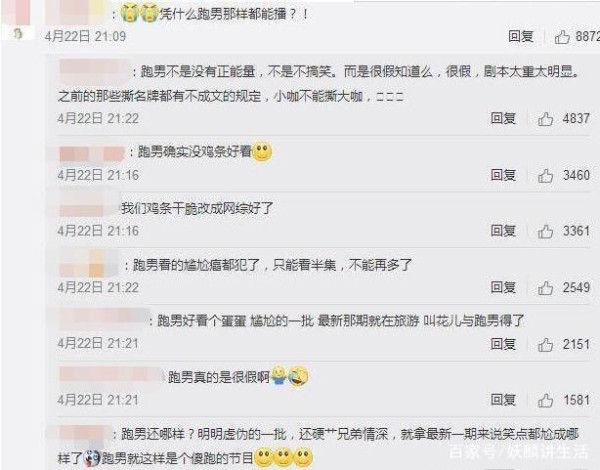Click the smiley emoji after 跑男确实没鸡条好看

[x=262, y=152]
